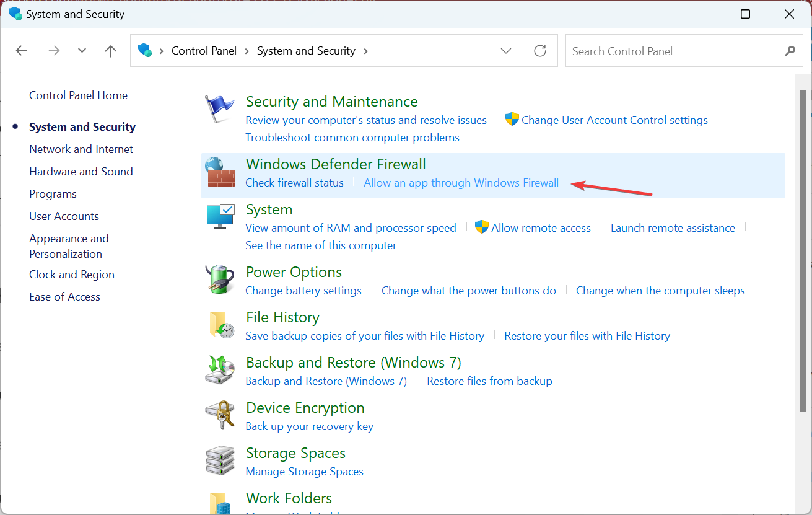Go up one level with Up arrow
This screenshot has width=812, height=515.
[111, 51]
